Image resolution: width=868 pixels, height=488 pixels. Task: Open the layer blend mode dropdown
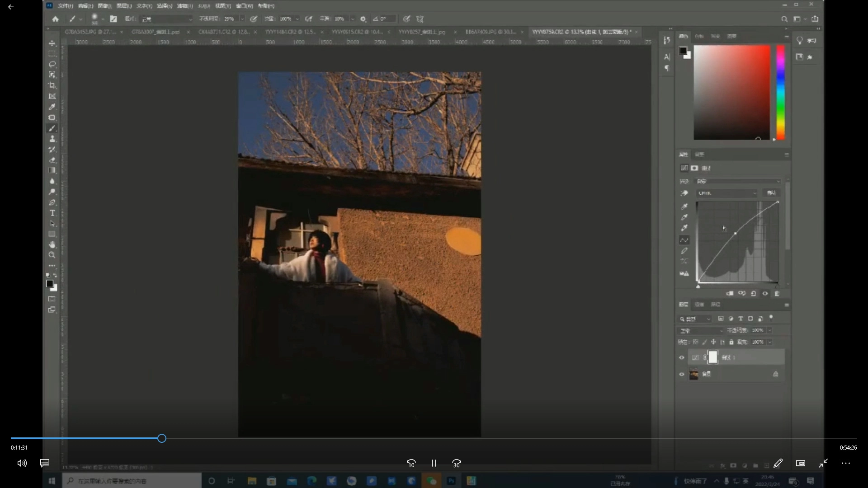point(701,331)
